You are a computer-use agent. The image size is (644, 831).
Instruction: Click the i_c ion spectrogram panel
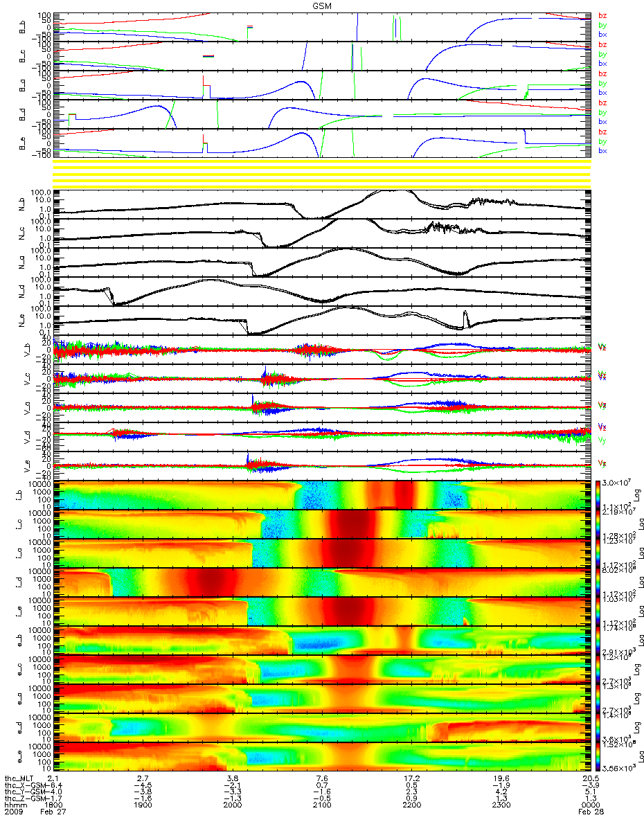(322, 524)
